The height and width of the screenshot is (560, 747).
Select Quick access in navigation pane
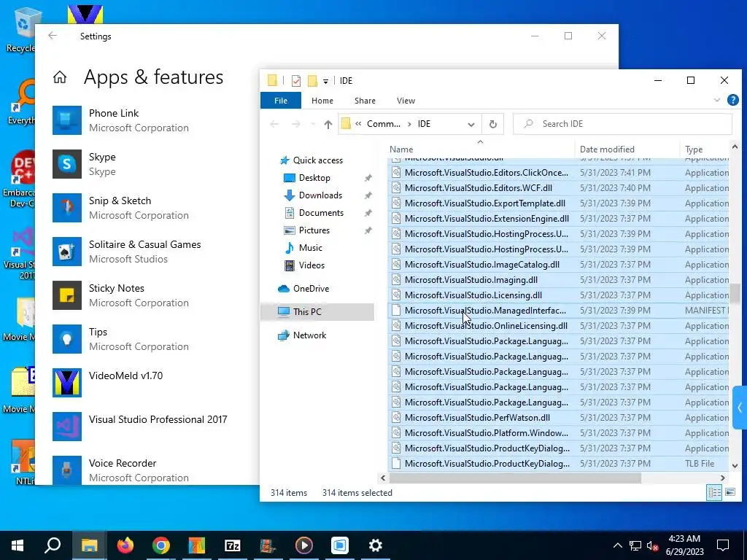pos(318,160)
